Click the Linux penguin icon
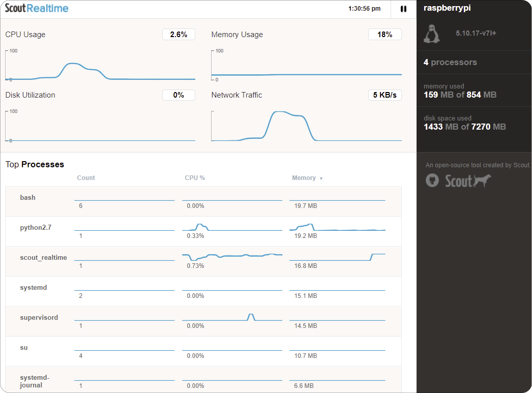Viewport: 532px width, 393px height. click(432, 34)
